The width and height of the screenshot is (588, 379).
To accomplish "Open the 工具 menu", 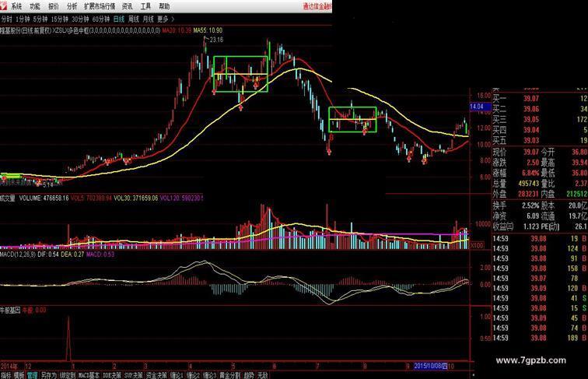I will pyautogui.click(x=145, y=6).
